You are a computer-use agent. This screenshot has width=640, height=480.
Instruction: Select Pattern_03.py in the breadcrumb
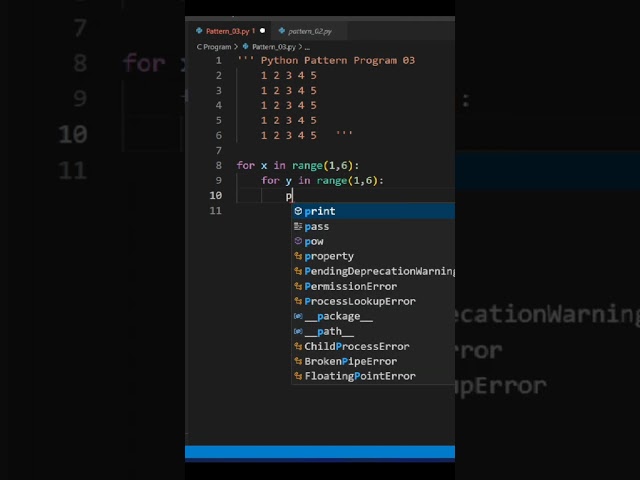274,47
